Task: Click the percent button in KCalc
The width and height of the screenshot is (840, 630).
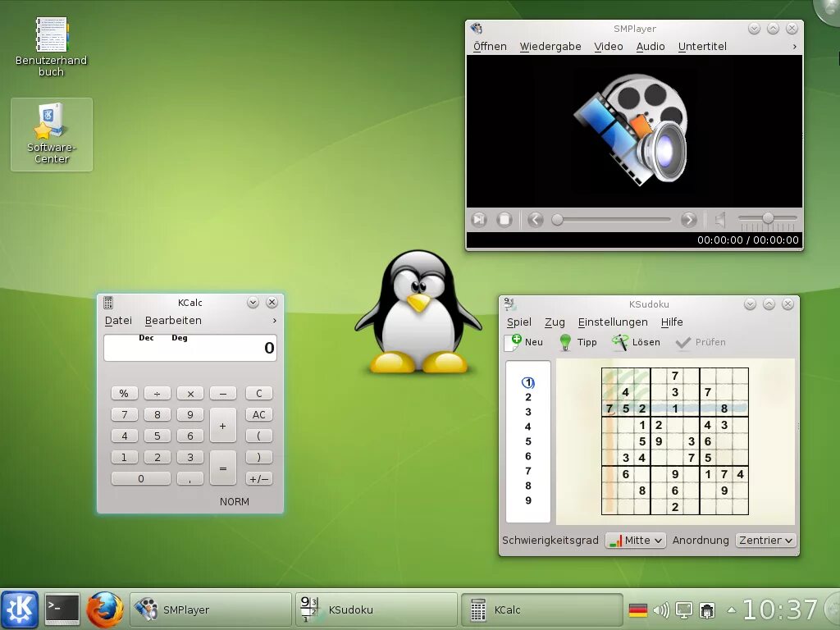Action: tap(125, 393)
